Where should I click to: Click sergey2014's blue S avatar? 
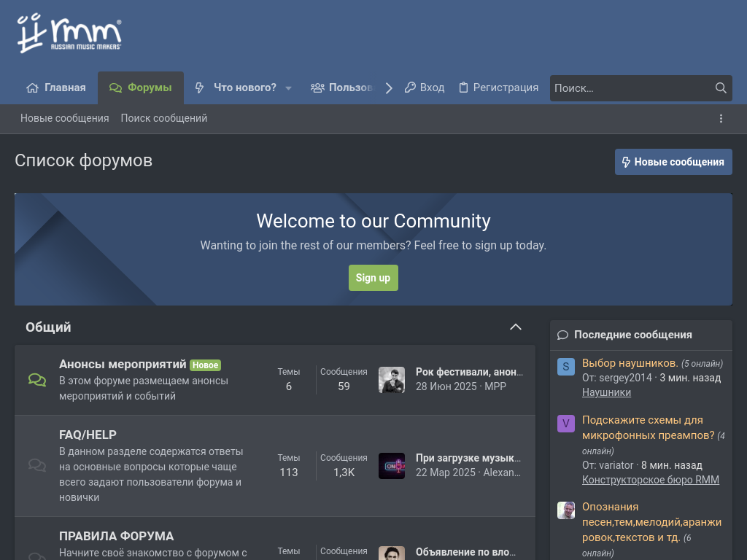coord(566,367)
